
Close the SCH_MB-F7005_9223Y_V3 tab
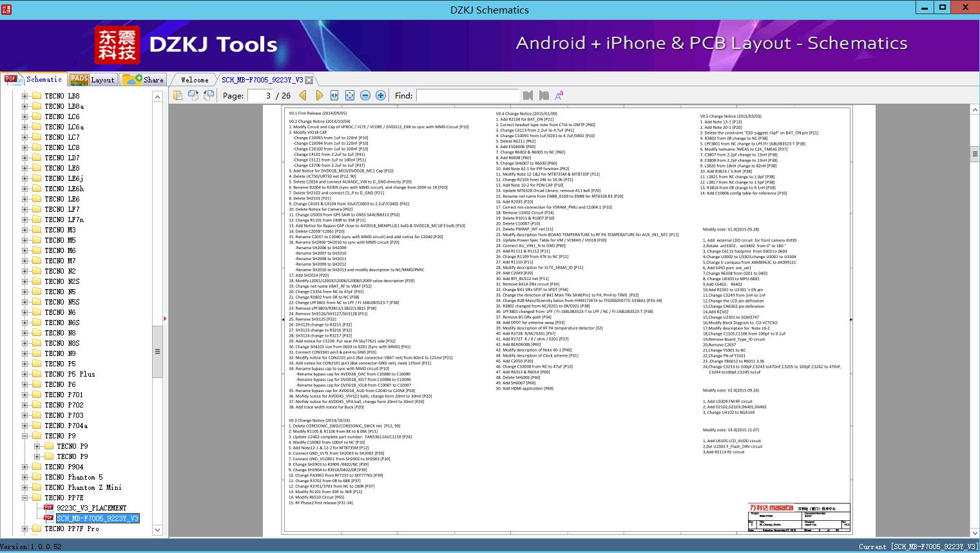[309, 80]
